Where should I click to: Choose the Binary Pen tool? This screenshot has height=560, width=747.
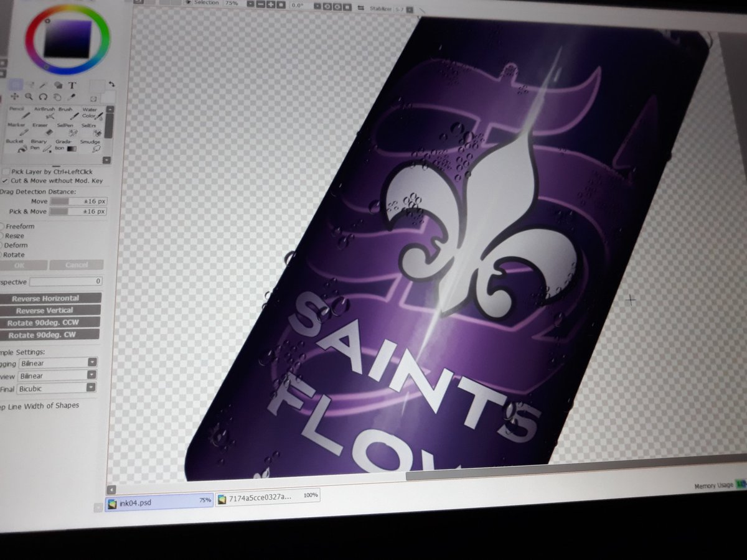click(x=40, y=145)
